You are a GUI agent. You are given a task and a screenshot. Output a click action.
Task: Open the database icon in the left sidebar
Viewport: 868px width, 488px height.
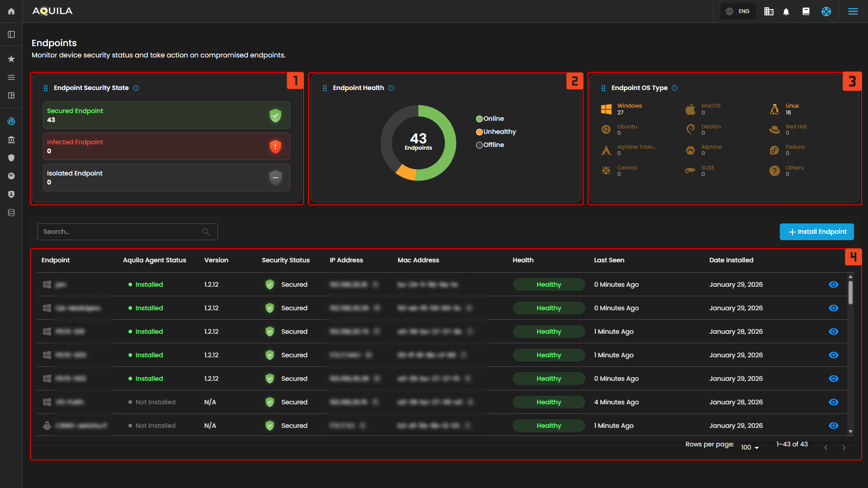coord(11,213)
